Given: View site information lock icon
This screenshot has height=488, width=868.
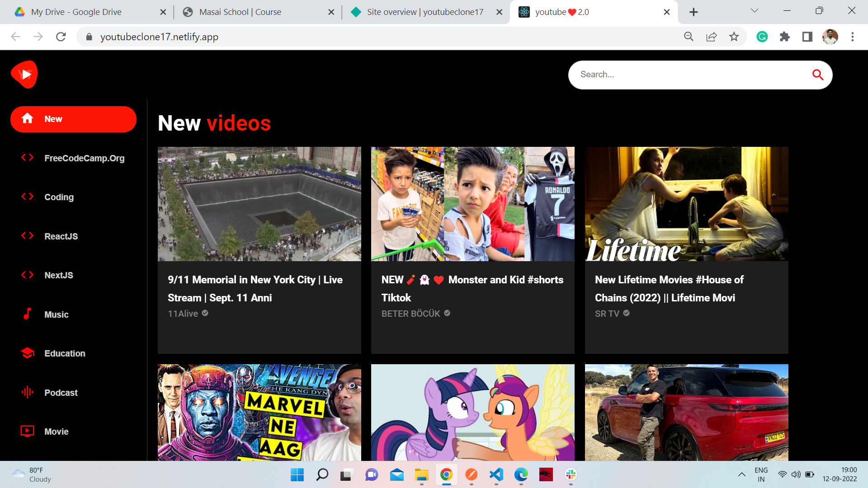Looking at the screenshot, I should pyautogui.click(x=89, y=37).
